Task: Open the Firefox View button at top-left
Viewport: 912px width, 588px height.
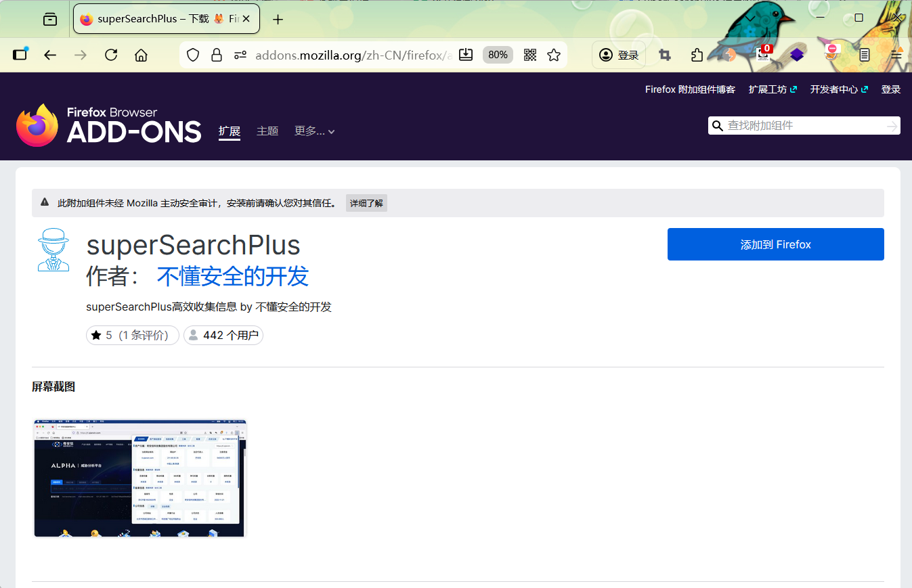Action: pos(50,20)
